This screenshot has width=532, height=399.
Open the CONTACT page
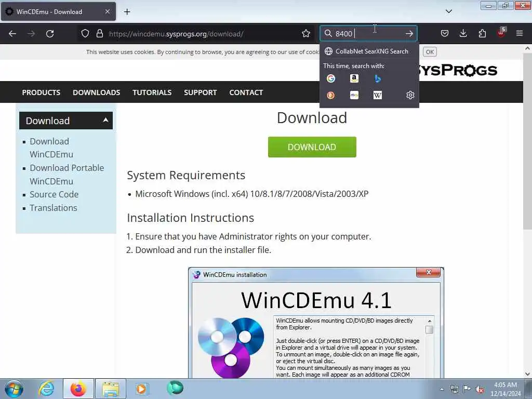[x=246, y=92]
